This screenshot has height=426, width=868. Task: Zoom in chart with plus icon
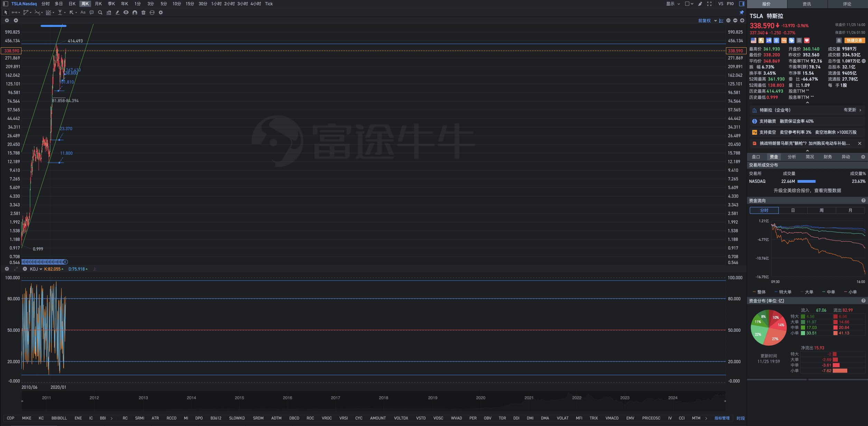(742, 20)
